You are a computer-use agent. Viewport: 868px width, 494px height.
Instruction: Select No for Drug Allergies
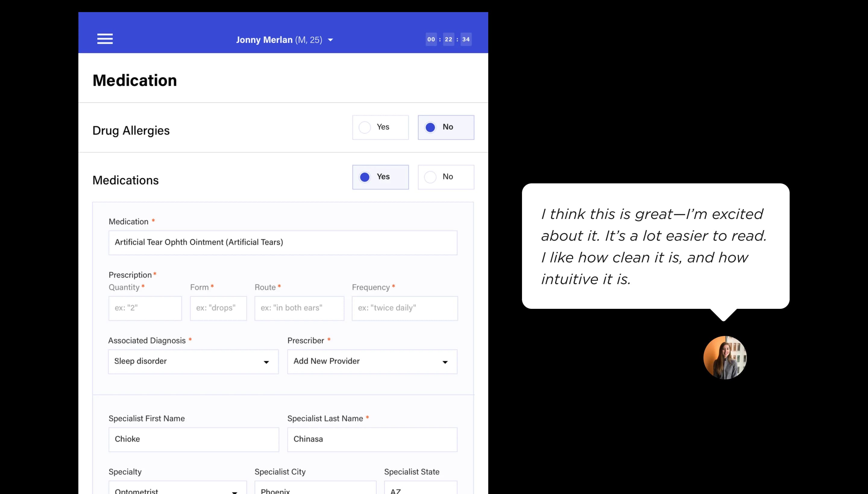click(446, 127)
